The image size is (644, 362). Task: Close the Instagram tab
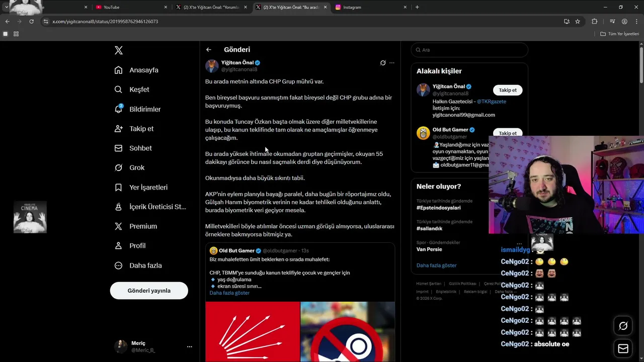[405, 7]
